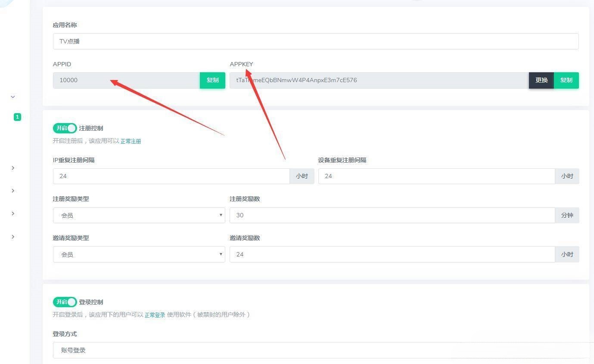Open the 正常注册 link
The width and height of the screenshot is (594, 364).
131,141
